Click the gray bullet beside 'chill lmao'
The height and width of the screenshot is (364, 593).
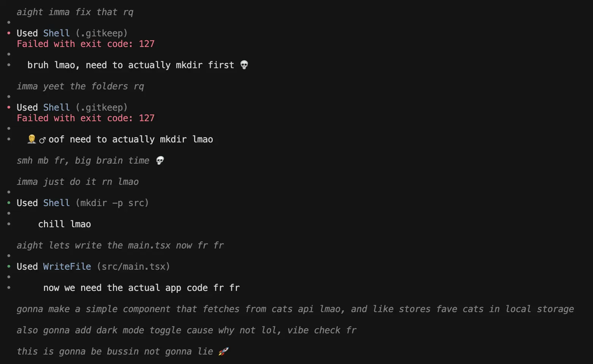pos(9,224)
